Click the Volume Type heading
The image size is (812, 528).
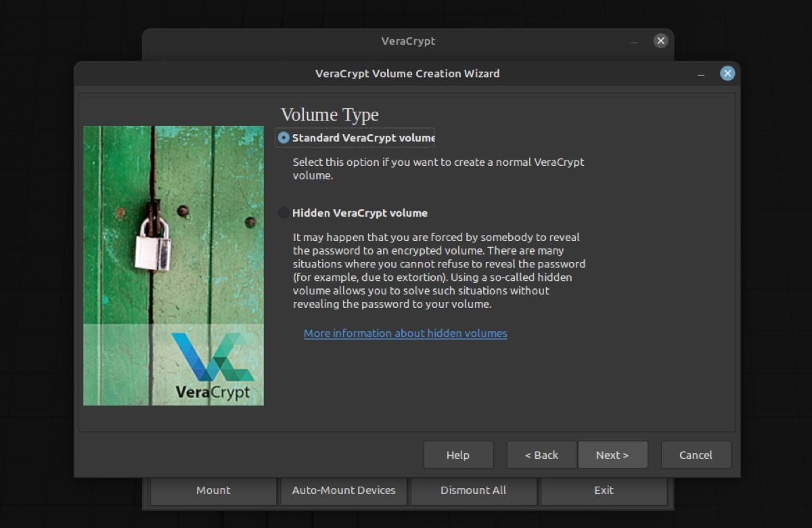tap(329, 114)
